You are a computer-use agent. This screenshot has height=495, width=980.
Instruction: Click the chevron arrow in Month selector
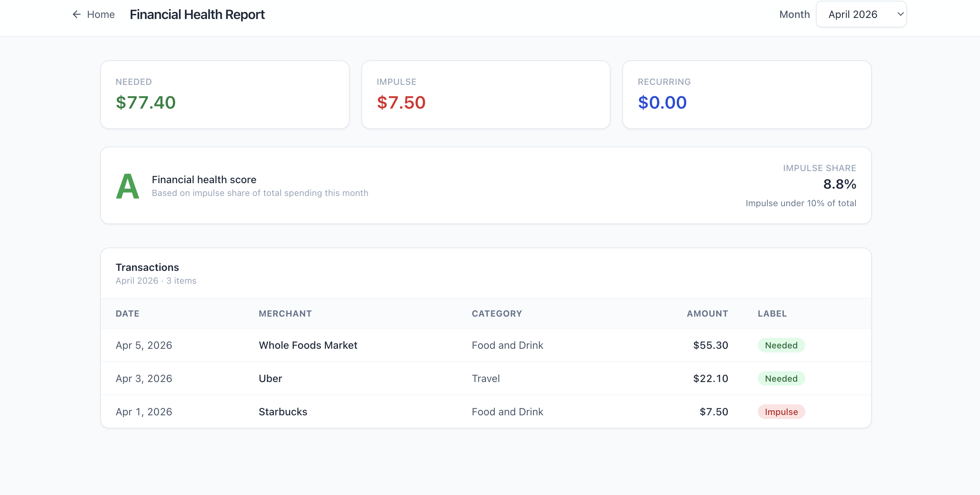pos(900,15)
